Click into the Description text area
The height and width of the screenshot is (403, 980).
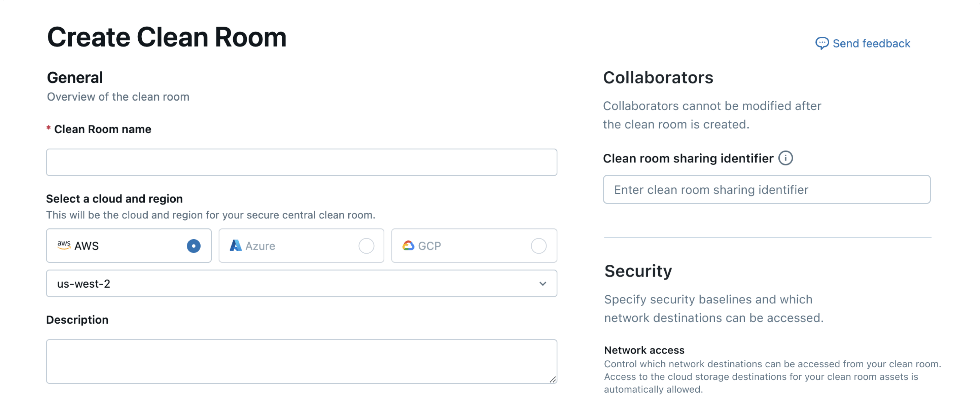point(301,361)
